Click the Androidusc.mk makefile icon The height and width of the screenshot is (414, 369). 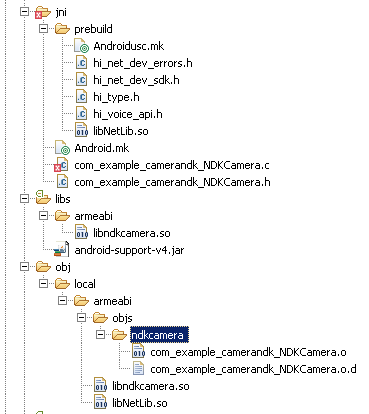pos(81,46)
